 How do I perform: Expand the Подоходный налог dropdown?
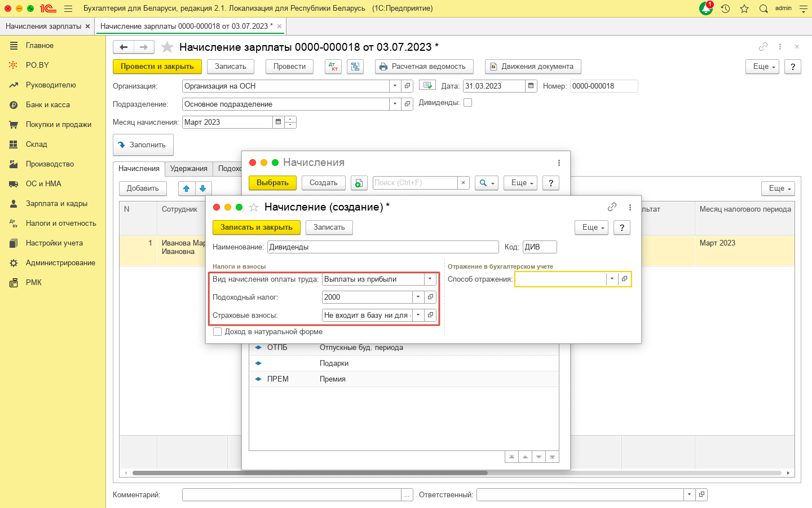(418, 297)
